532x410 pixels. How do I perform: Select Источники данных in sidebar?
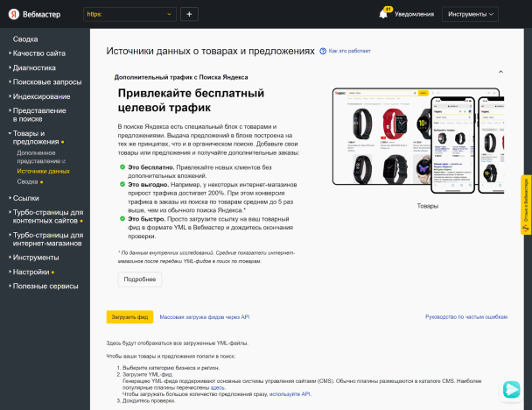point(43,172)
